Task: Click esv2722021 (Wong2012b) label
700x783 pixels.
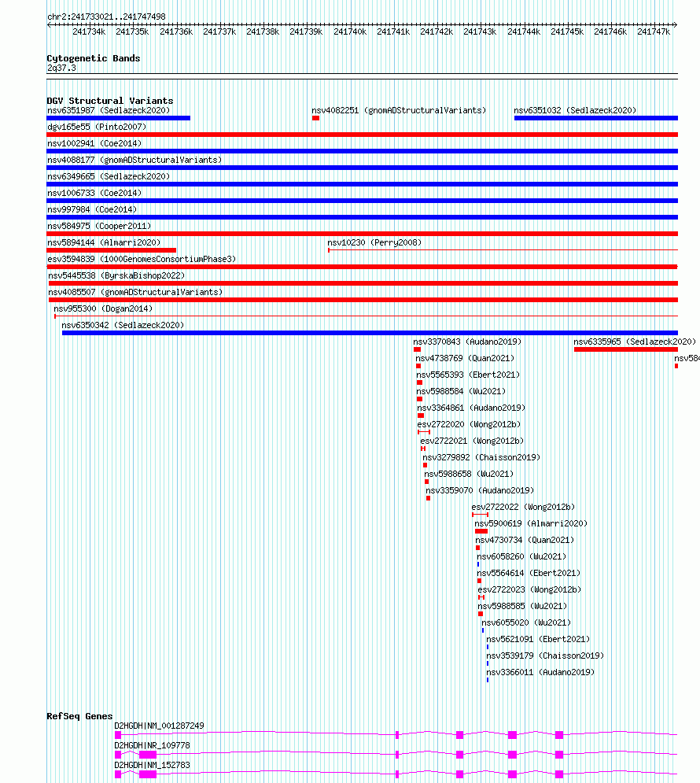Action: coord(472,441)
